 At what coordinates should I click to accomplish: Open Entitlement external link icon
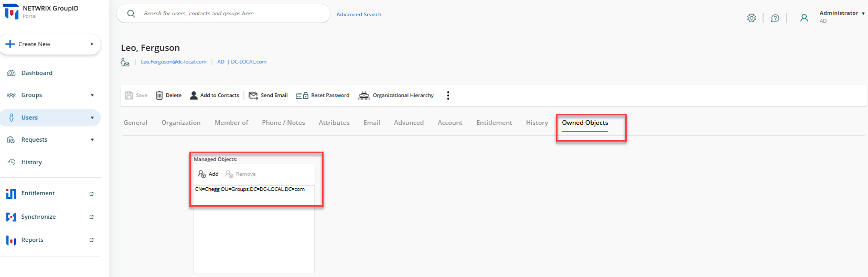click(x=91, y=194)
